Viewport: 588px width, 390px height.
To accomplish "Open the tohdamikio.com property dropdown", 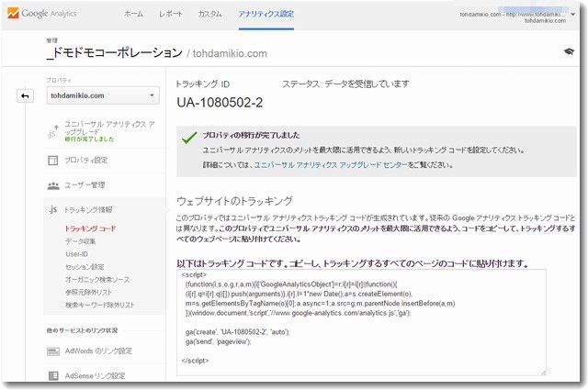I will (103, 95).
